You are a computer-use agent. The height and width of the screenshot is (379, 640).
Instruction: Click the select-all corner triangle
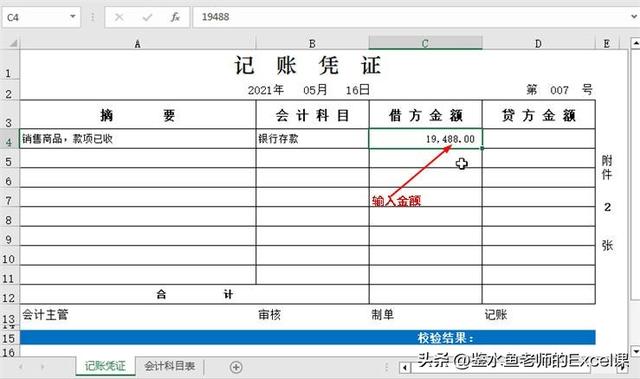[13, 43]
